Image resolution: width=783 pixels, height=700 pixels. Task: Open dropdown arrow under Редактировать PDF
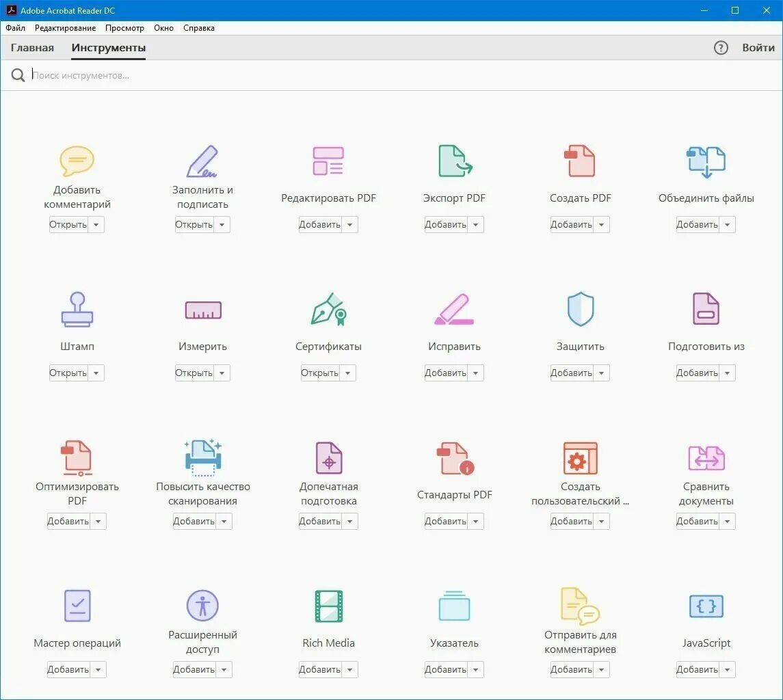tap(349, 225)
